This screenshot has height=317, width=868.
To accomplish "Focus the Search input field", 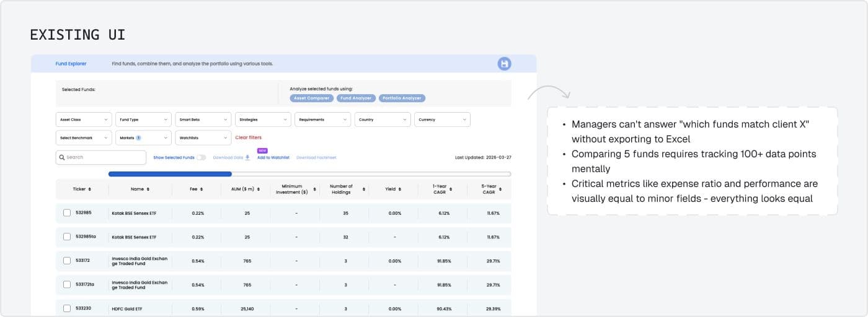I will [101, 157].
